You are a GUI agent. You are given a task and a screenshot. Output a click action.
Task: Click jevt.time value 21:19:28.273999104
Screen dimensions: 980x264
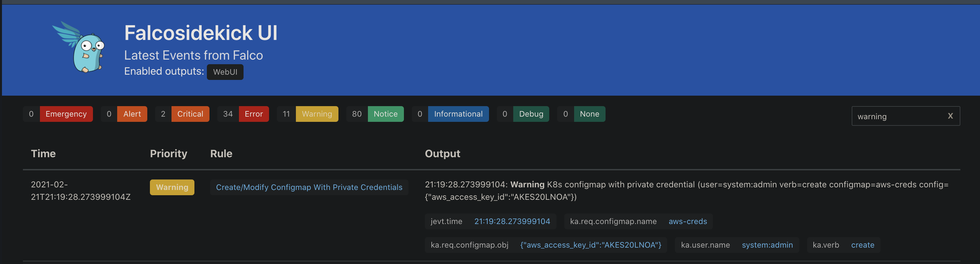click(512, 221)
